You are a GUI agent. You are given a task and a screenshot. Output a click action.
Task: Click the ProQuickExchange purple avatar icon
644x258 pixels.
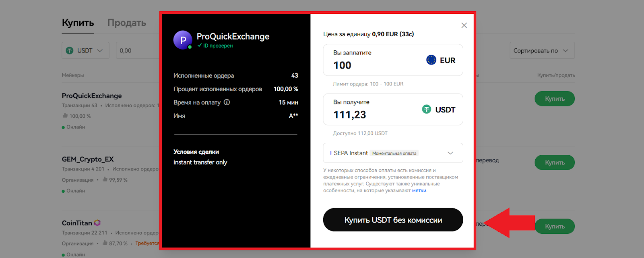point(183,40)
